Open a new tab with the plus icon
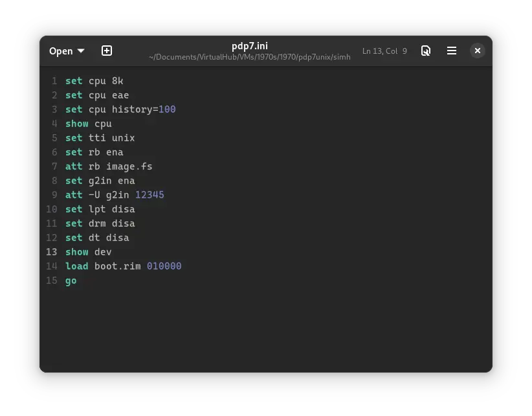 107,51
